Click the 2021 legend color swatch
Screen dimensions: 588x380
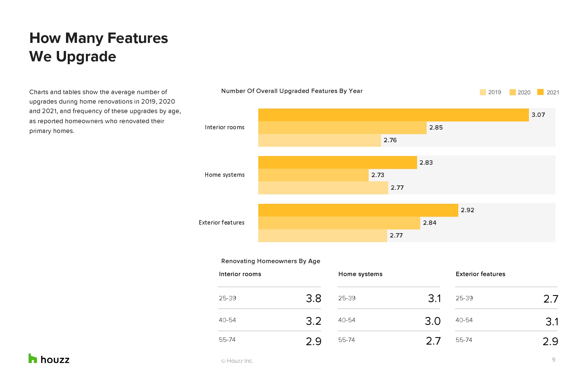pos(540,92)
